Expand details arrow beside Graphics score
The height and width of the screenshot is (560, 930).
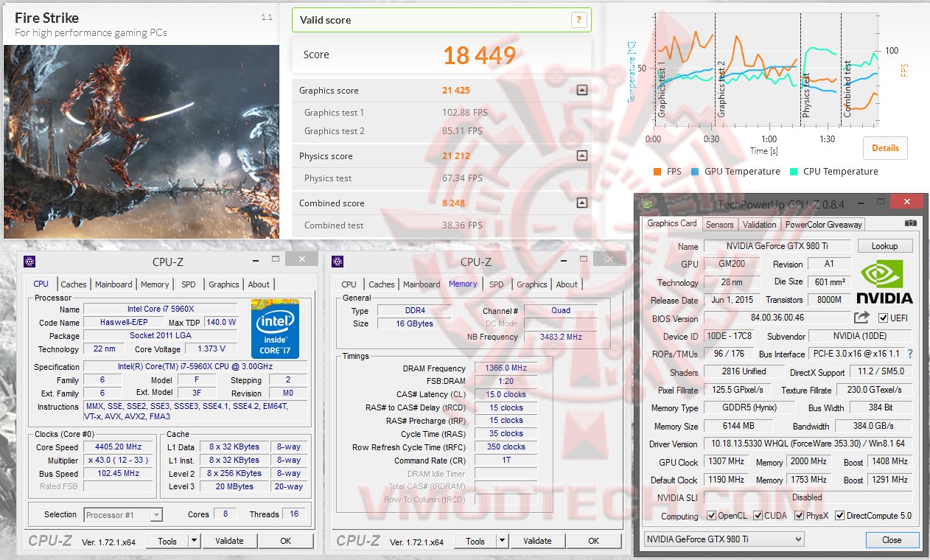(581, 90)
